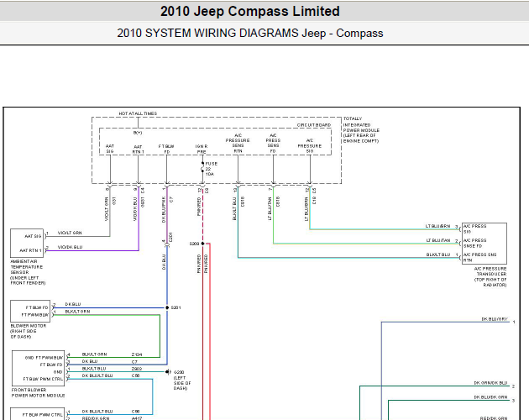Click 'BLK/LT GRN' label at blower motor pin 1
This screenshot has height=420, width=529.
(x=77, y=312)
